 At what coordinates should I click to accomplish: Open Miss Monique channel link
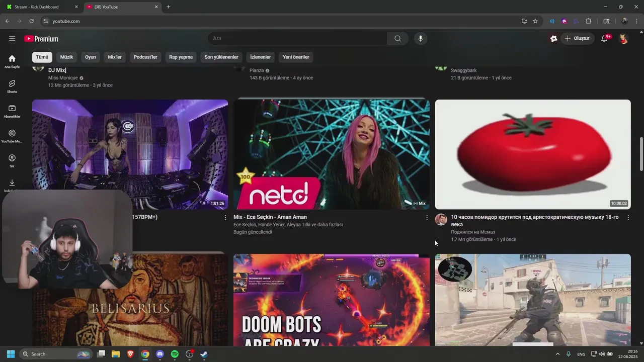click(63, 78)
